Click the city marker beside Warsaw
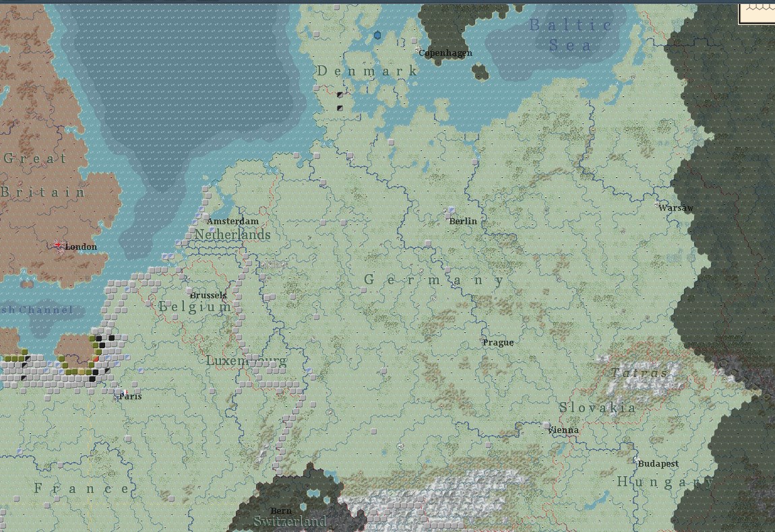 tap(657, 205)
